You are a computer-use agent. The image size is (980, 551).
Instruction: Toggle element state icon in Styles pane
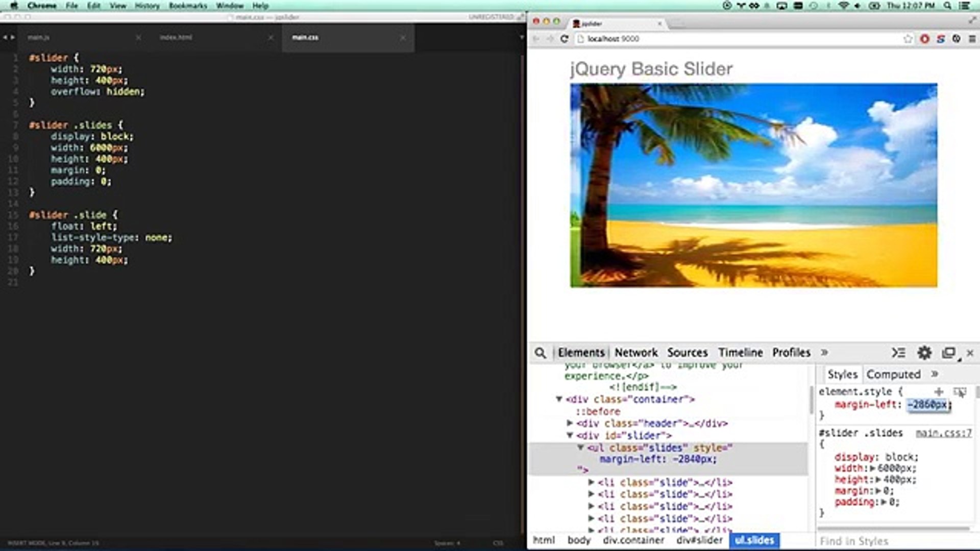(960, 392)
